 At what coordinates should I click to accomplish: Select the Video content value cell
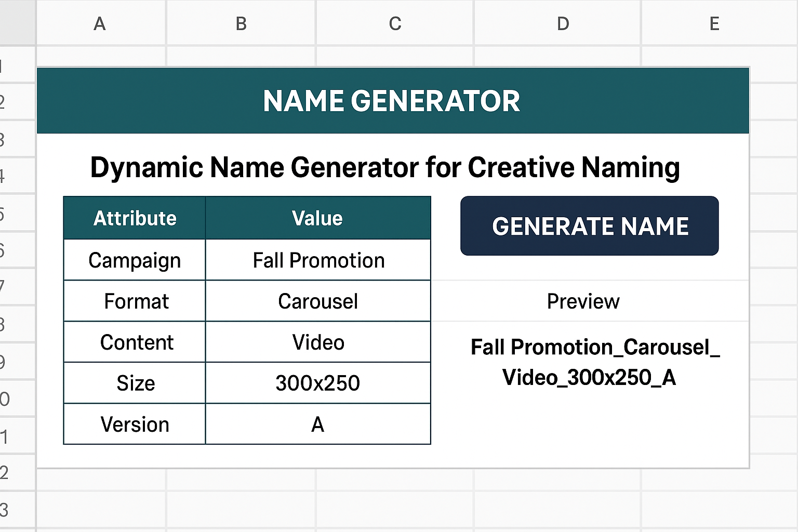tap(318, 342)
